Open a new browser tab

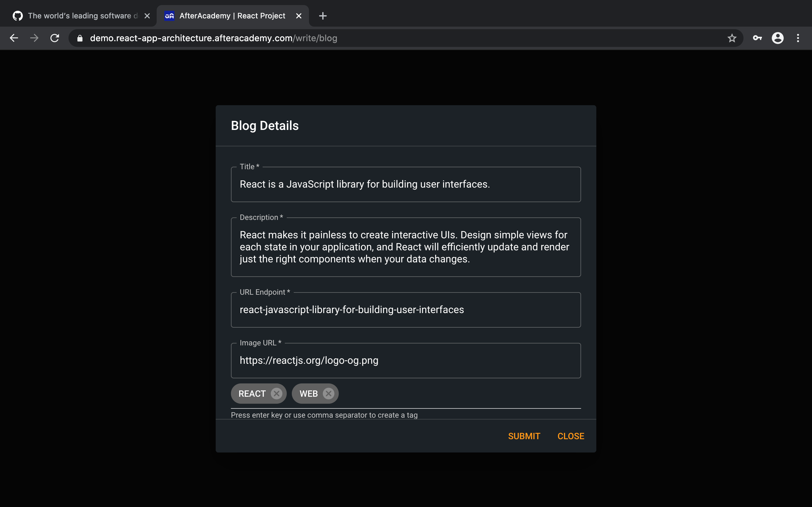pos(323,16)
